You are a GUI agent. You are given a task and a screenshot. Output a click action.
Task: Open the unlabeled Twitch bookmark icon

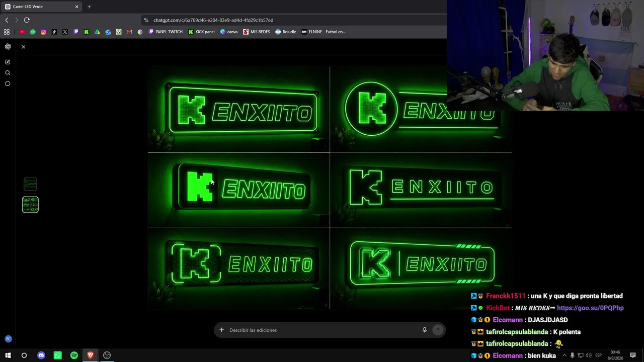pos(76,32)
